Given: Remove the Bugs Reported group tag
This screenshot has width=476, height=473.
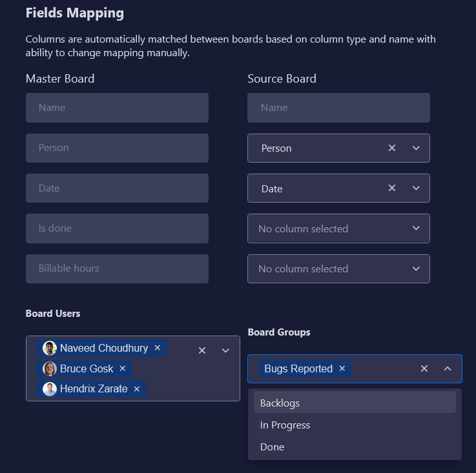Looking at the screenshot, I should (342, 368).
